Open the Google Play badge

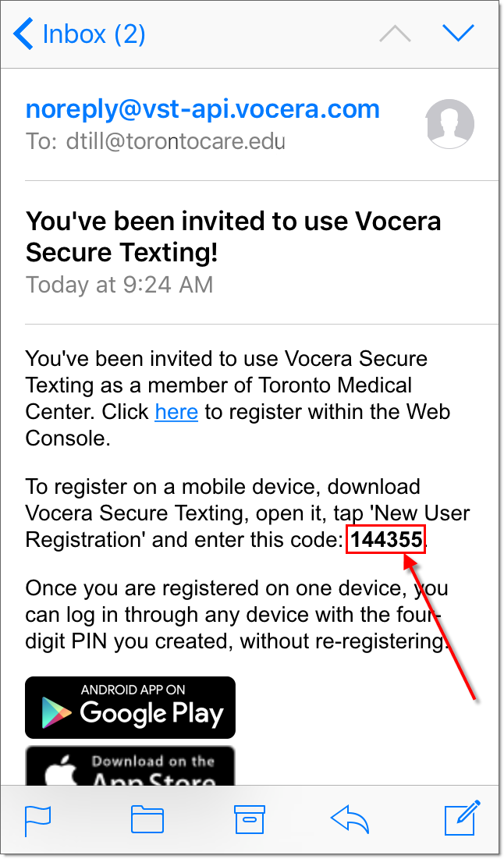point(130,707)
